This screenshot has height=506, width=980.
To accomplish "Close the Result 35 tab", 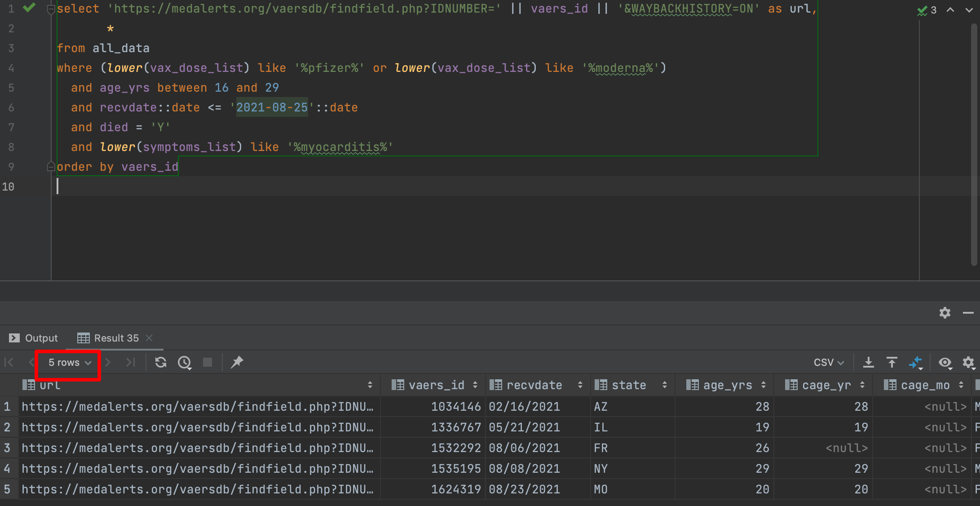I will click(150, 338).
